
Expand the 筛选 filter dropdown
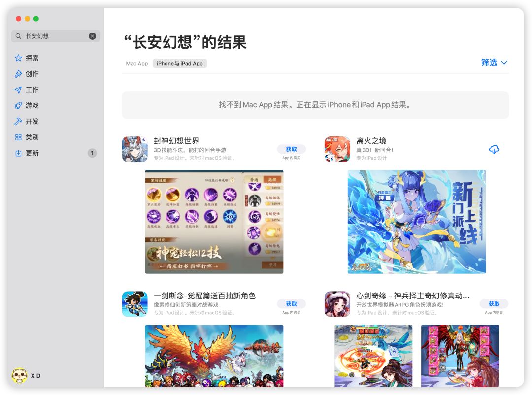[x=495, y=63]
